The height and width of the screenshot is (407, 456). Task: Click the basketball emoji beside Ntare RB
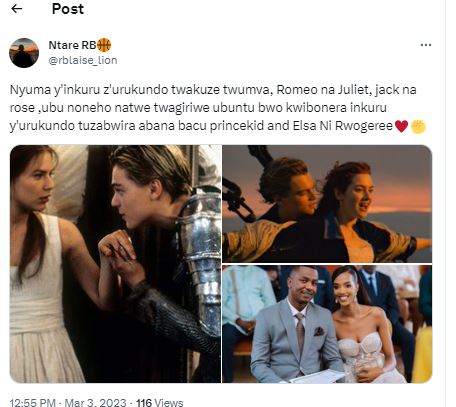104,45
